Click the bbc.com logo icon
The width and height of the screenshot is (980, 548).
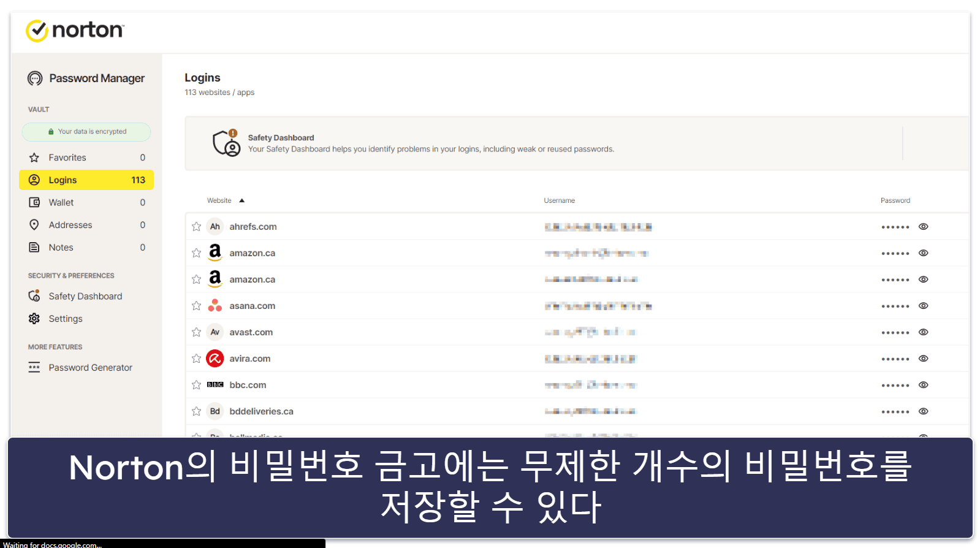click(x=215, y=385)
